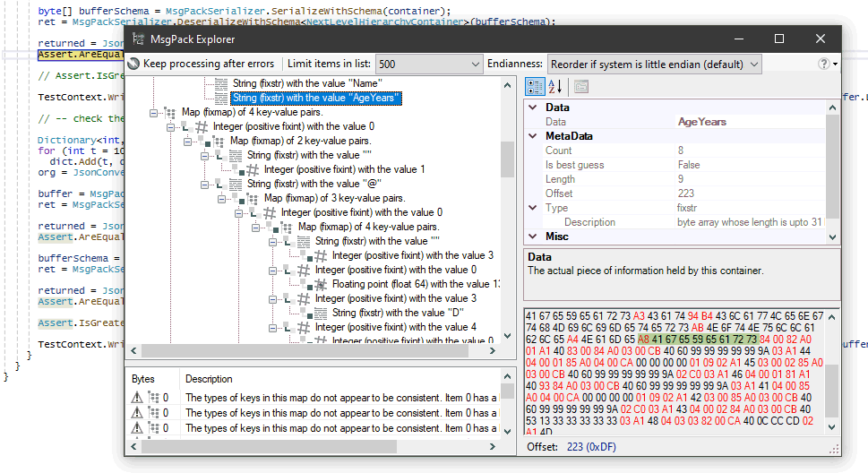This screenshot has height=473, width=868.
Task: Click the tree's vertical scrollbar thumb
Action: (507, 159)
